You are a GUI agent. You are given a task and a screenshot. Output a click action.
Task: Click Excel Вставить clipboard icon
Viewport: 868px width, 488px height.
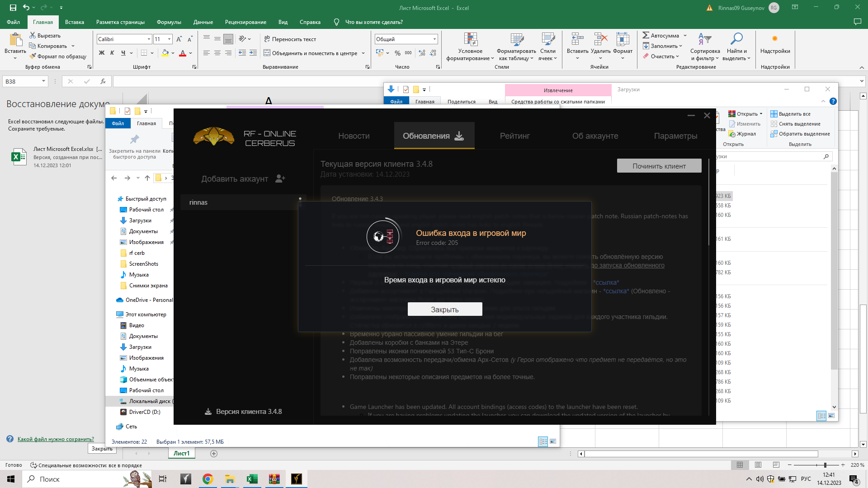pyautogui.click(x=15, y=40)
